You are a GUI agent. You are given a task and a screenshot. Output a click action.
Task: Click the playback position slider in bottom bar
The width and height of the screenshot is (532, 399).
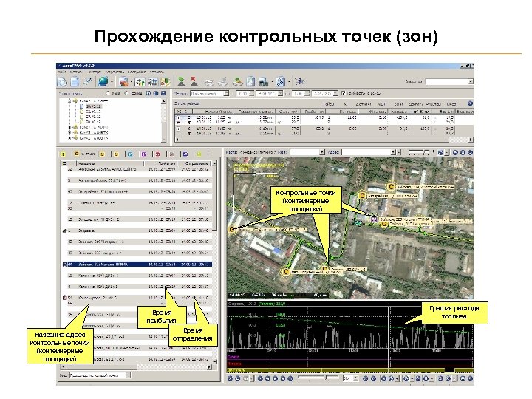(318, 378)
